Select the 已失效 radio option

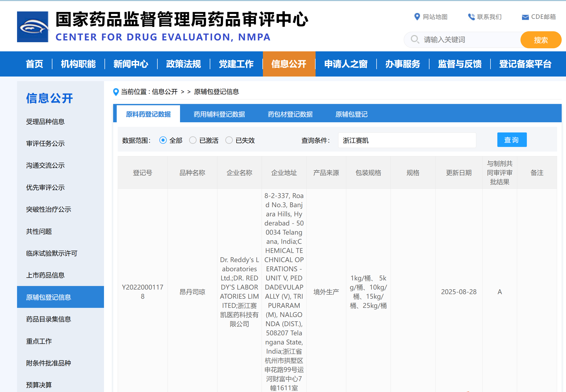[229, 140]
